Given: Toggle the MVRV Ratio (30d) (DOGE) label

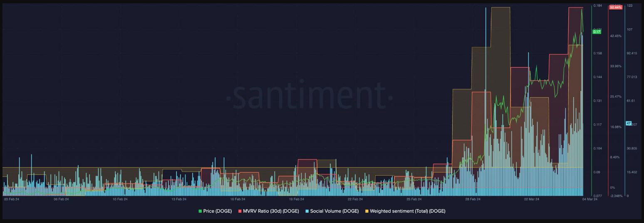Looking at the screenshot, I should (270, 211).
